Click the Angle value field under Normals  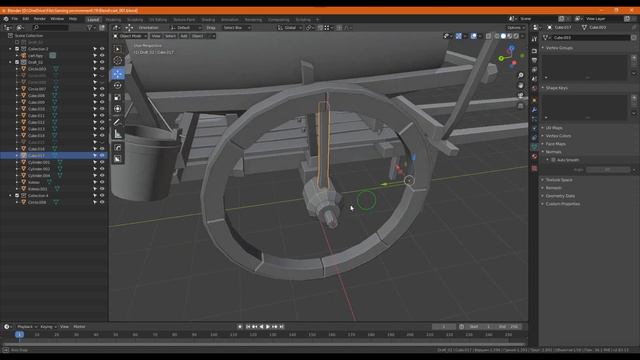608,169
